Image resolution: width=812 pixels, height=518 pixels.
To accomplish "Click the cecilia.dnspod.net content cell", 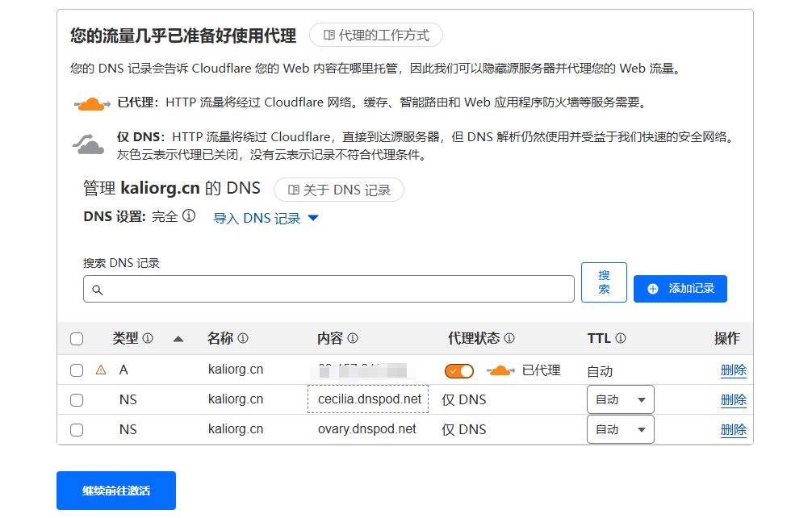I will point(368,399).
